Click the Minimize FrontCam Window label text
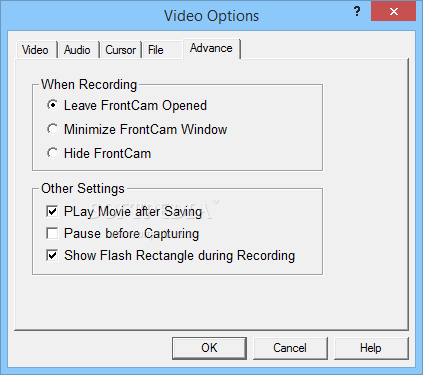 (146, 129)
